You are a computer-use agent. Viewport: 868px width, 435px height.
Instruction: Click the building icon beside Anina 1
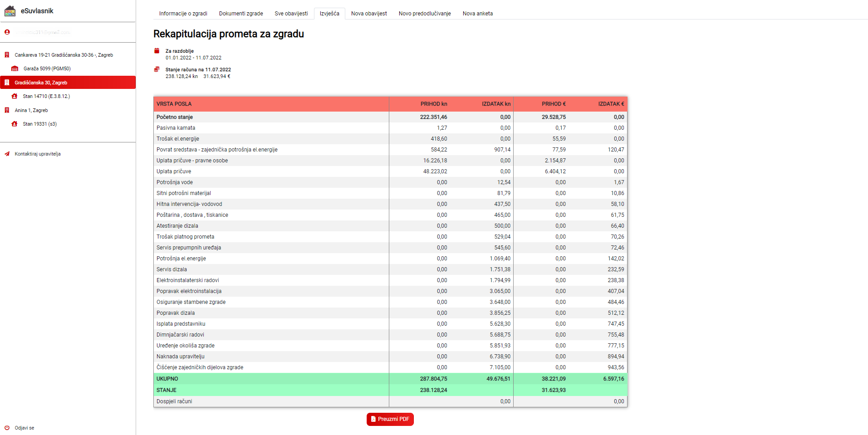click(x=7, y=110)
